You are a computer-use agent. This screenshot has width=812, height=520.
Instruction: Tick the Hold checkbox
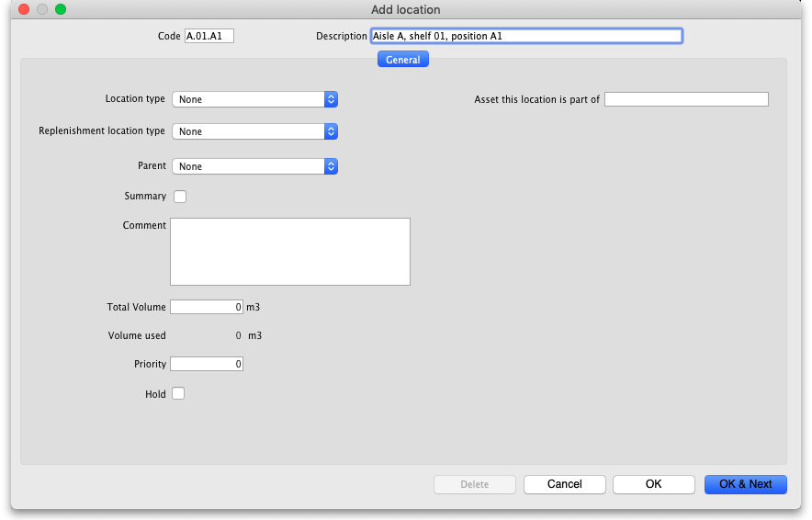179,394
